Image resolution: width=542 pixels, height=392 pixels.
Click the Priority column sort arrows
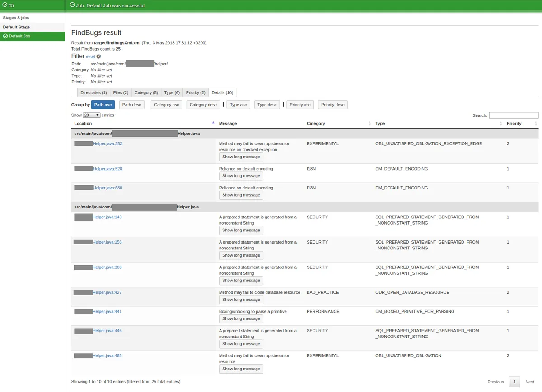[x=536, y=123]
